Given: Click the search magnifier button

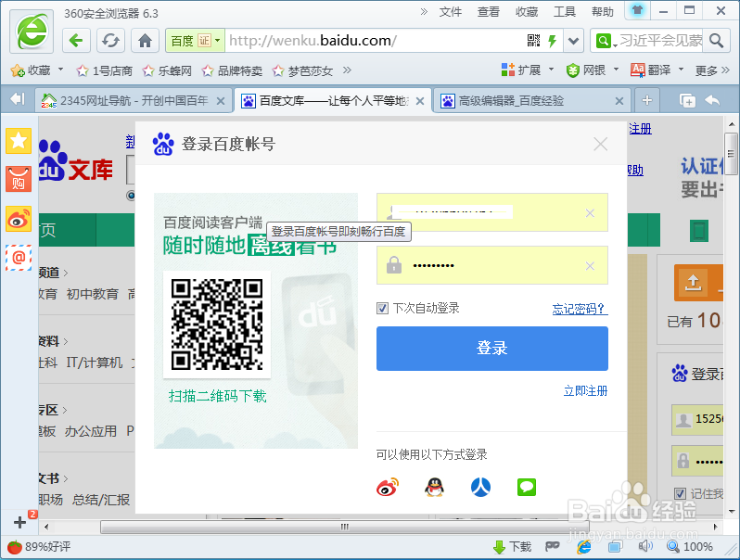Looking at the screenshot, I should click(716, 41).
